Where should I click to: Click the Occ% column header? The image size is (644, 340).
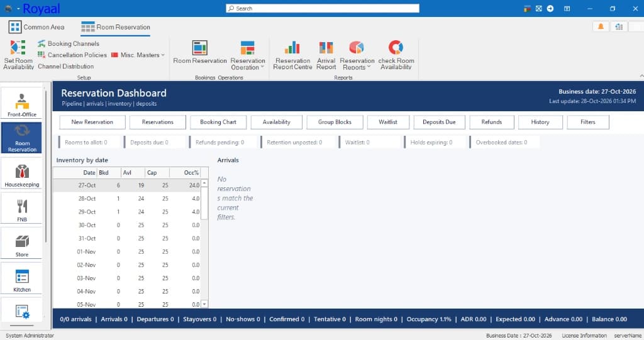pos(185,172)
